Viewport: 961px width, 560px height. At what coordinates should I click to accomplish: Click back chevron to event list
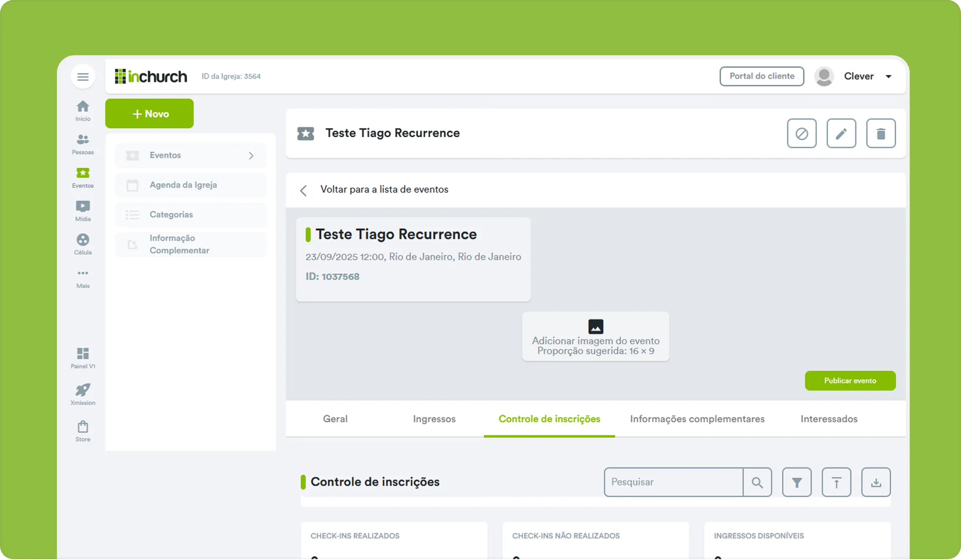point(303,190)
